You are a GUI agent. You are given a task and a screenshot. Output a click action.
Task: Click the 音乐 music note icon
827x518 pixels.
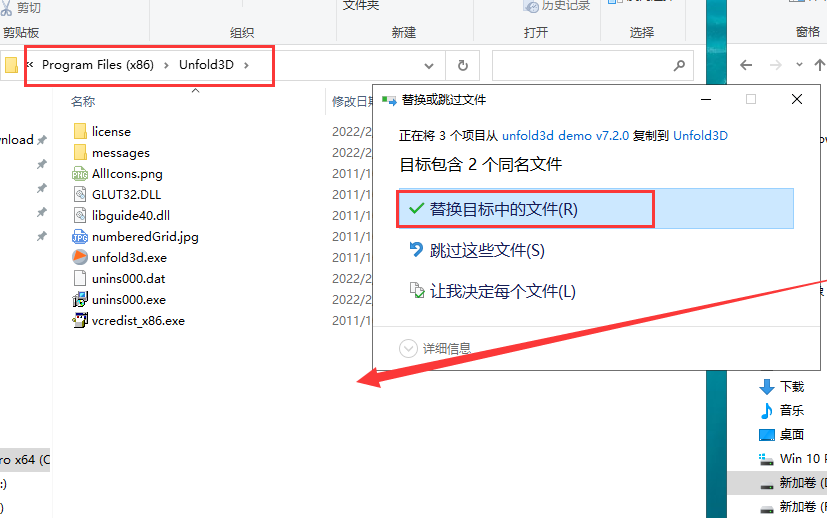coord(767,410)
